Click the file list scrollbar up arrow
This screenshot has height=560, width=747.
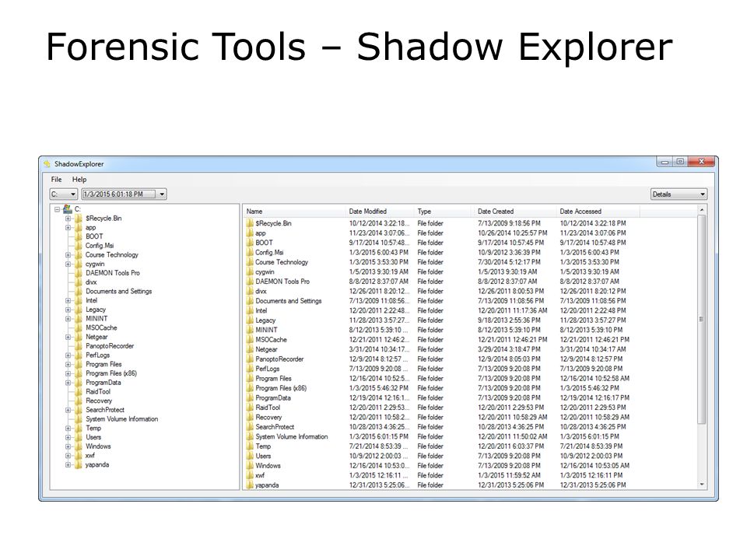702,210
